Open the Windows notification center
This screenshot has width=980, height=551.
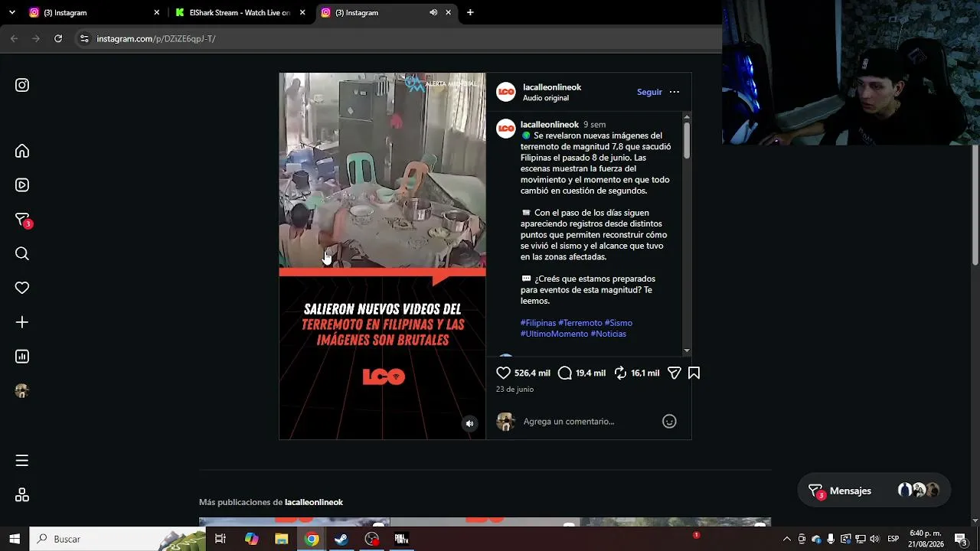[960, 539]
